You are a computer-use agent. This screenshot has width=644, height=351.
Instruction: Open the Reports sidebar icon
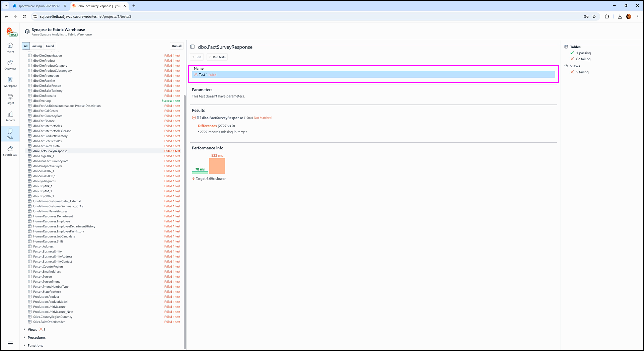point(10,116)
